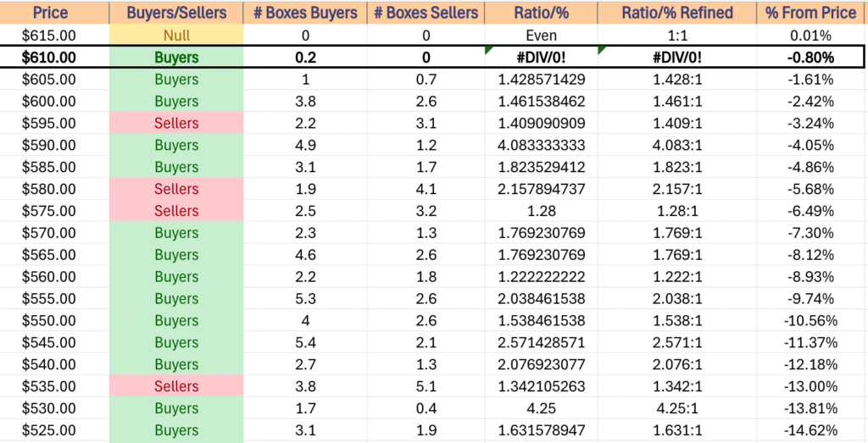Image resolution: width=868 pixels, height=443 pixels.
Task: Select the Buyers cell in $550.00 row
Action: 176,321
